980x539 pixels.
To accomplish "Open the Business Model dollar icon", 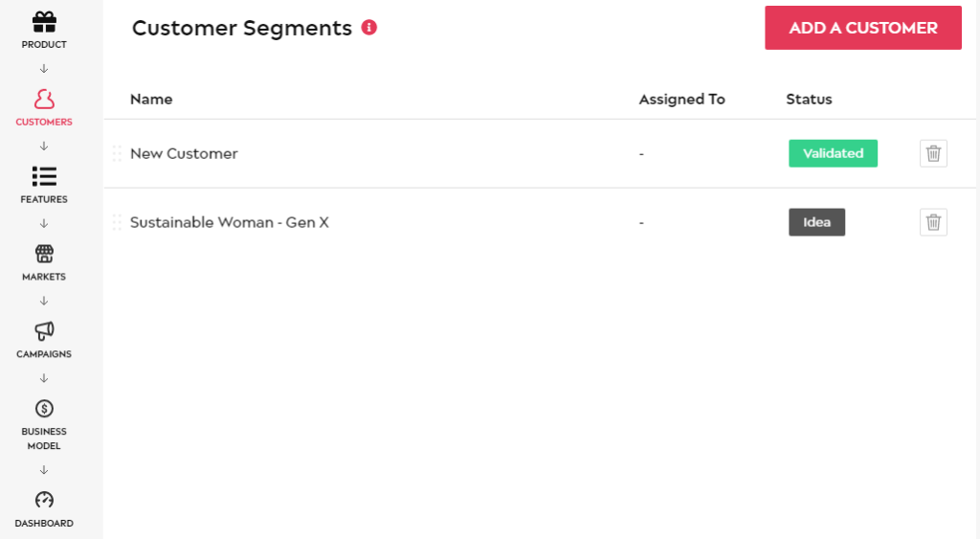I will (x=44, y=408).
